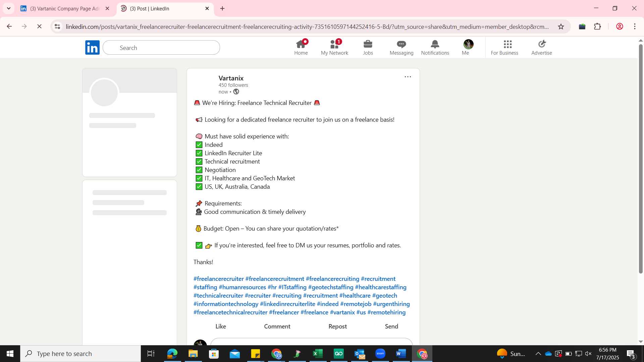Open #healthcarestaffing hashtag
Screen dimensions: 644x362
pos(381,287)
